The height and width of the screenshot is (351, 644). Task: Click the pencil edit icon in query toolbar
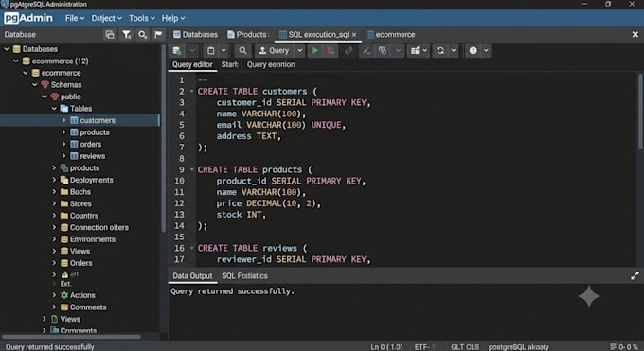click(x=366, y=50)
